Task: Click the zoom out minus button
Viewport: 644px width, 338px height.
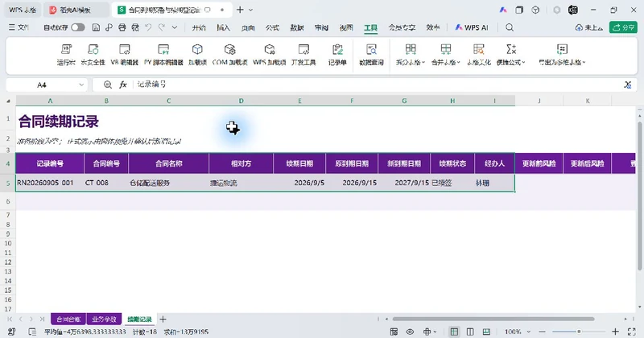Action: tap(542, 332)
